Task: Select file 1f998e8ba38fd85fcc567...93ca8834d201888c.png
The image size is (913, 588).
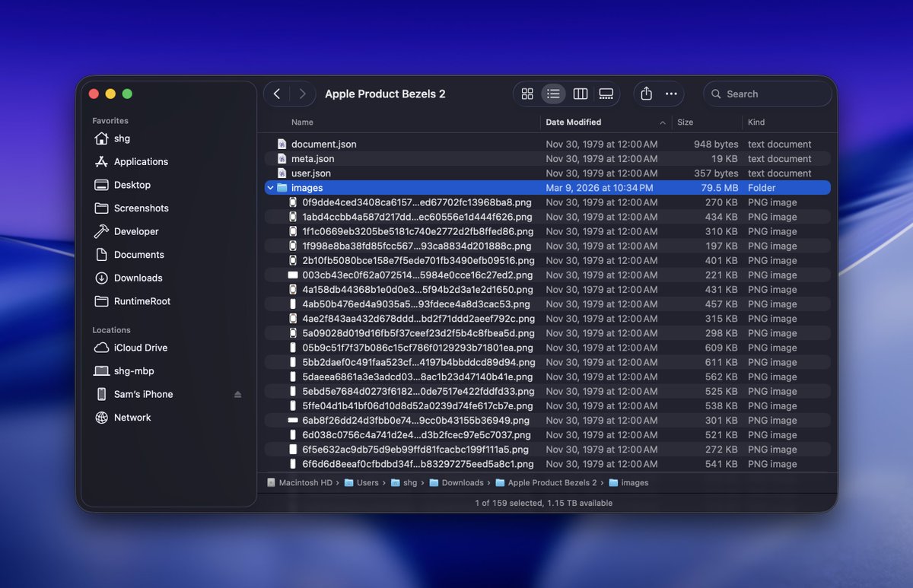Action: point(548,246)
